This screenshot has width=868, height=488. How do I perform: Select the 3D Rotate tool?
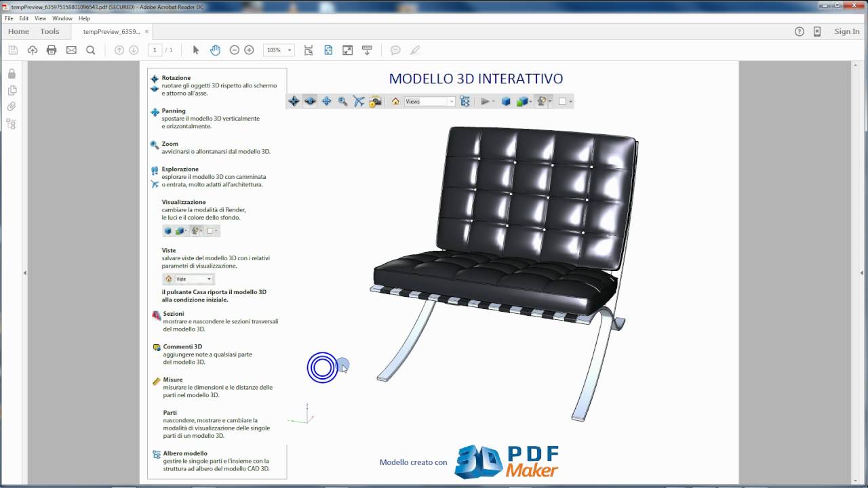[294, 102]
